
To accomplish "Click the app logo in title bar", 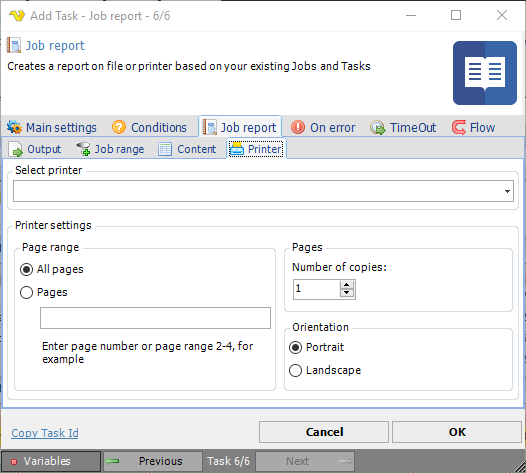I will [17, 15].
